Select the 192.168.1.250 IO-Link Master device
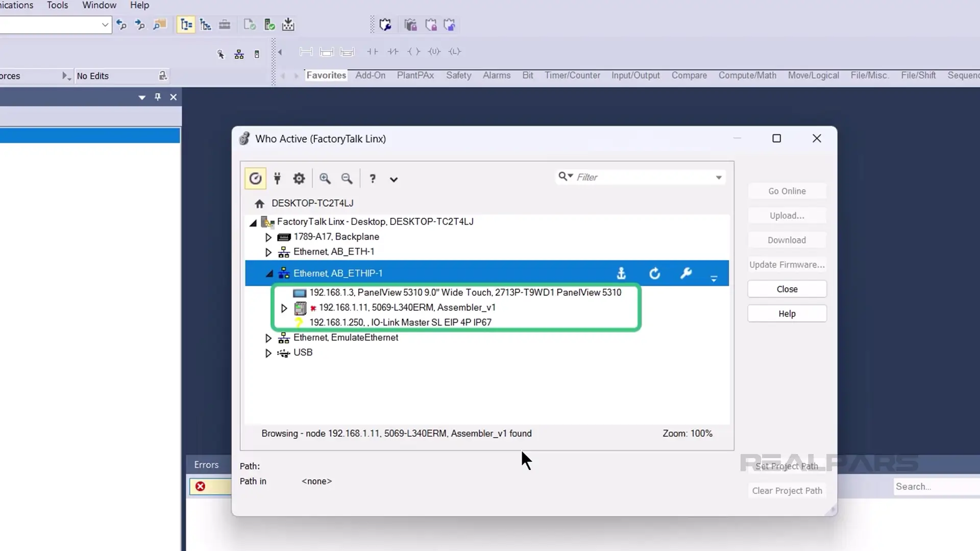 (x=400, y=322)
